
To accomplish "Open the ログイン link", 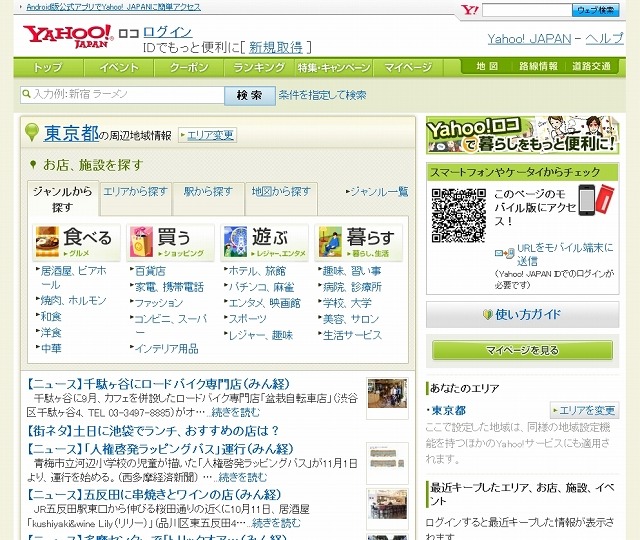I will point(168,32).
